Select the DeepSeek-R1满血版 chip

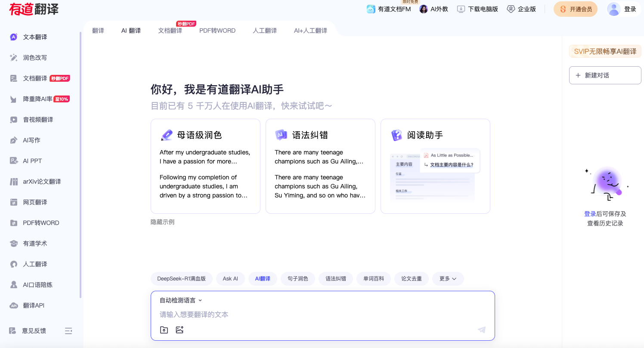(x=181, y=279)
